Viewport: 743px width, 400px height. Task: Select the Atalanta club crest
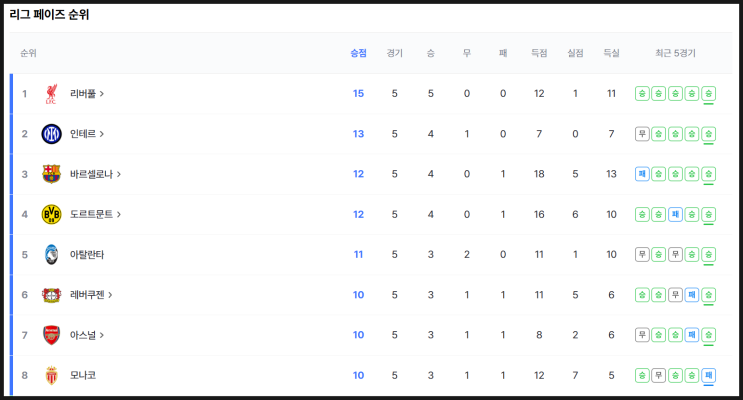tap(51, 255)
